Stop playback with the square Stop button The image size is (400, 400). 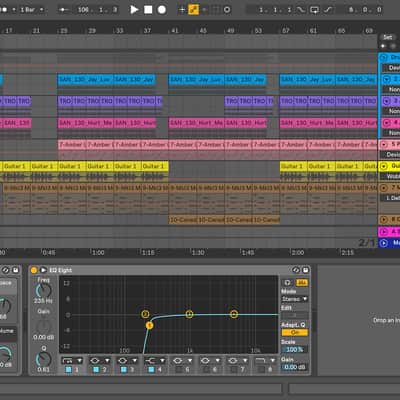[148, 10]
